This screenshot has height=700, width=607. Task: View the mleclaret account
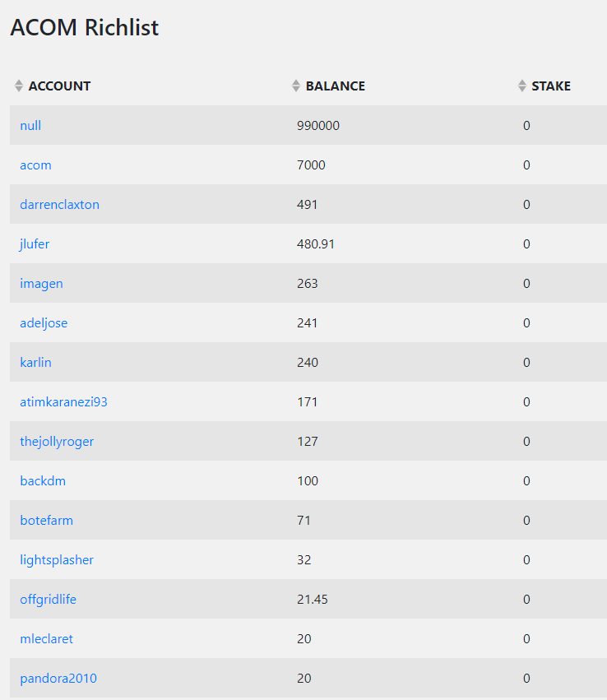46,639
